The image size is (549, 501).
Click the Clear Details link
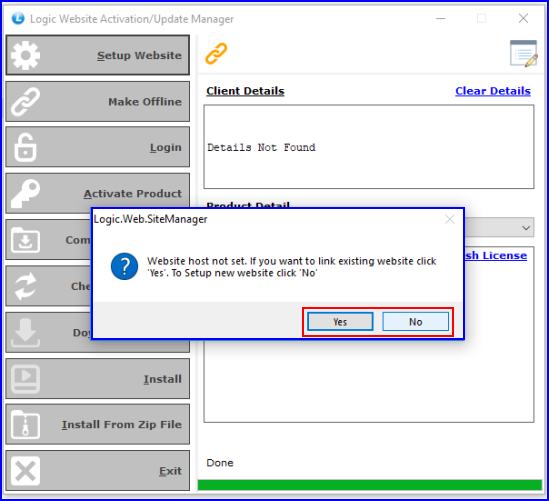coord(493,91)
